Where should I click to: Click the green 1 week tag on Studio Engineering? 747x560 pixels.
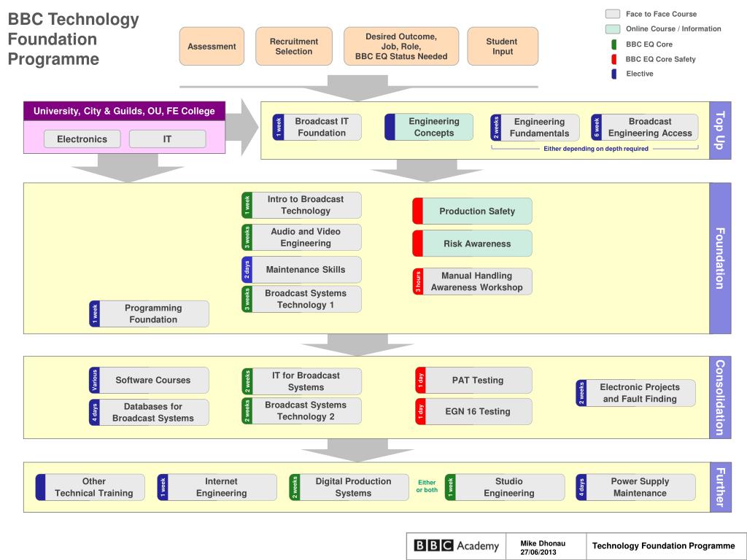450,487
